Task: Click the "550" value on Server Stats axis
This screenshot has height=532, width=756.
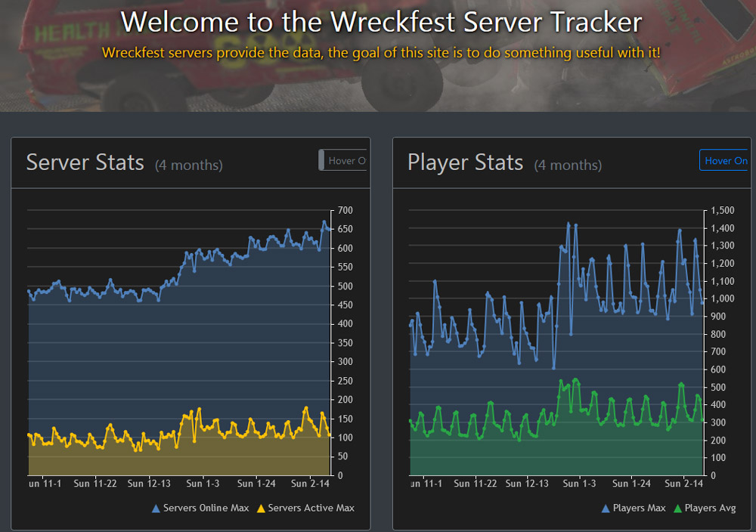Action: click(345, 267)
